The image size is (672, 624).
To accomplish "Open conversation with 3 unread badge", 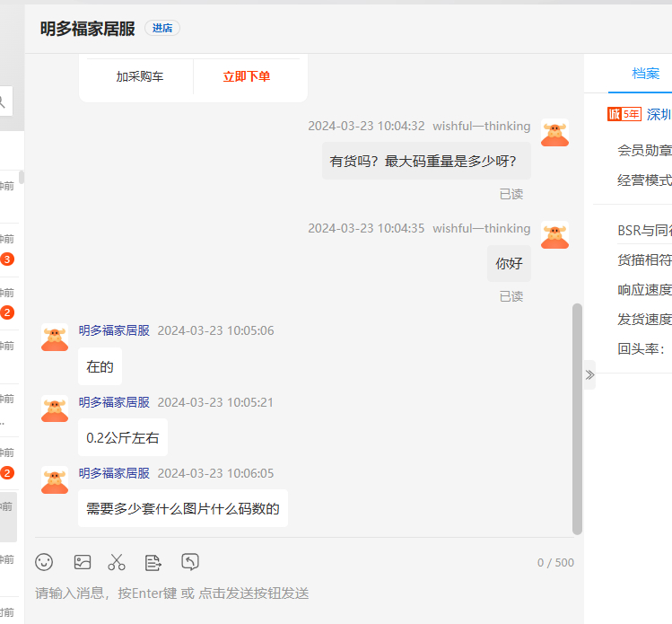I will point(7,249).
